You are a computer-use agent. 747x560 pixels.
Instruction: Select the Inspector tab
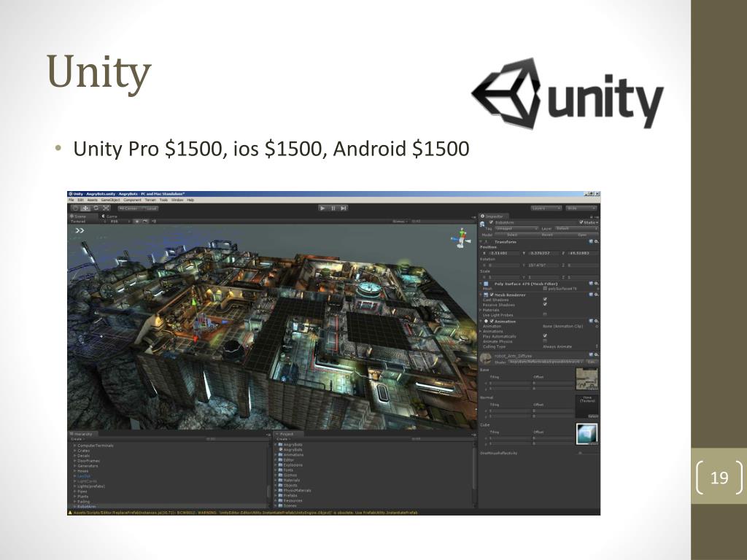pyautogui.click(x=493, y=217)
